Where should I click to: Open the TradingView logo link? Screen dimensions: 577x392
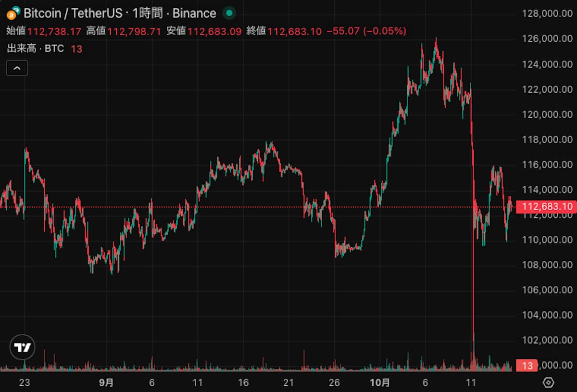point(22,347)
